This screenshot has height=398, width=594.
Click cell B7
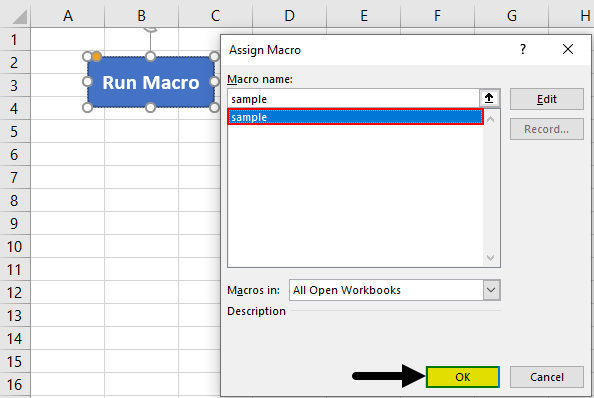click(141, 178)
